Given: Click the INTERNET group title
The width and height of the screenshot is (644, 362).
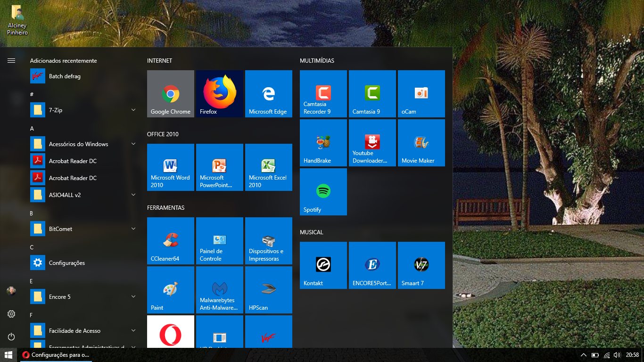Looking at the screenshot, I should tap(159, 61).
